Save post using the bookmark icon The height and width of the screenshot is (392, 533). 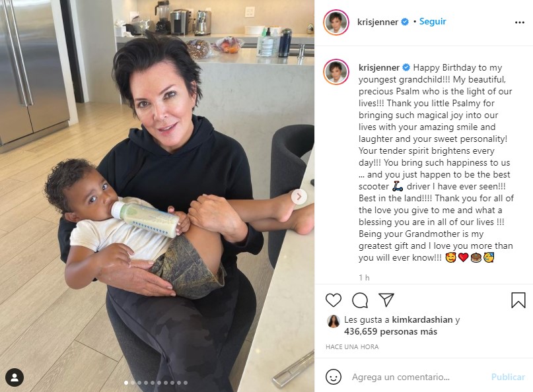pos(518,300)
